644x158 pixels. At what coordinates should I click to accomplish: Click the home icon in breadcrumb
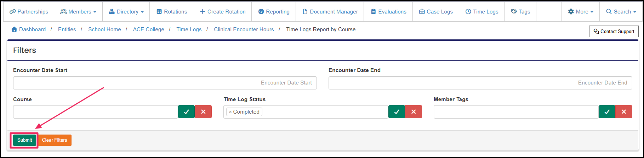[14, 29]
